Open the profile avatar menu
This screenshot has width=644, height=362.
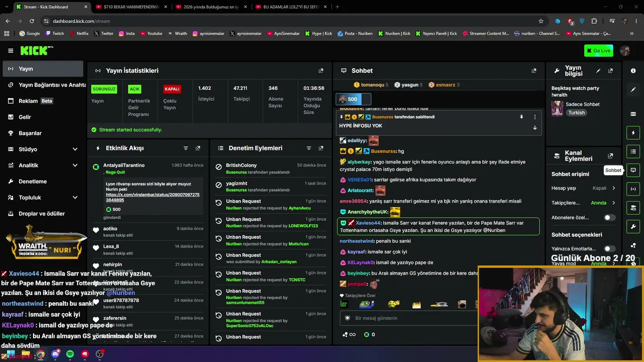pyautogui.click(x=625, y=51)
